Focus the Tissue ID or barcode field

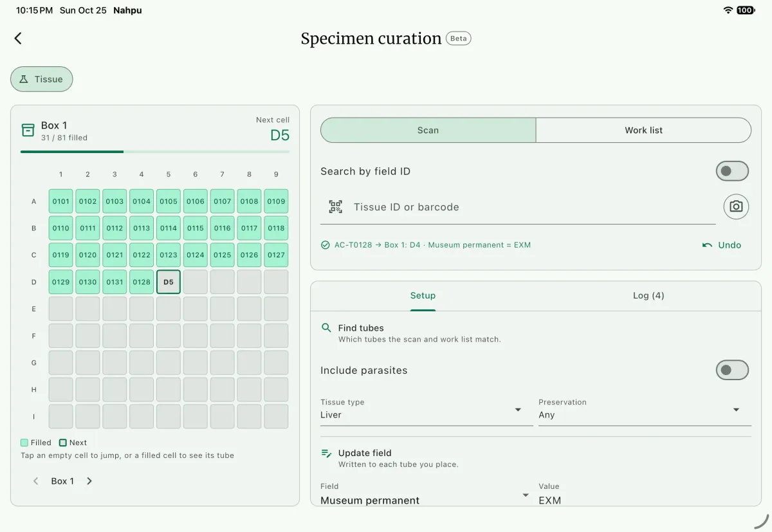tap(518, 207)
